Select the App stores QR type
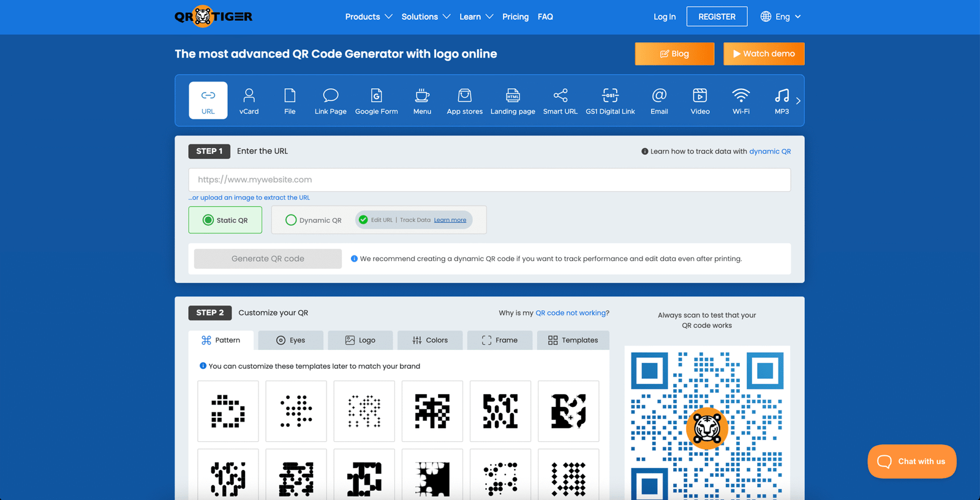Viewport: 980px width, 500px height. point(465,100)
